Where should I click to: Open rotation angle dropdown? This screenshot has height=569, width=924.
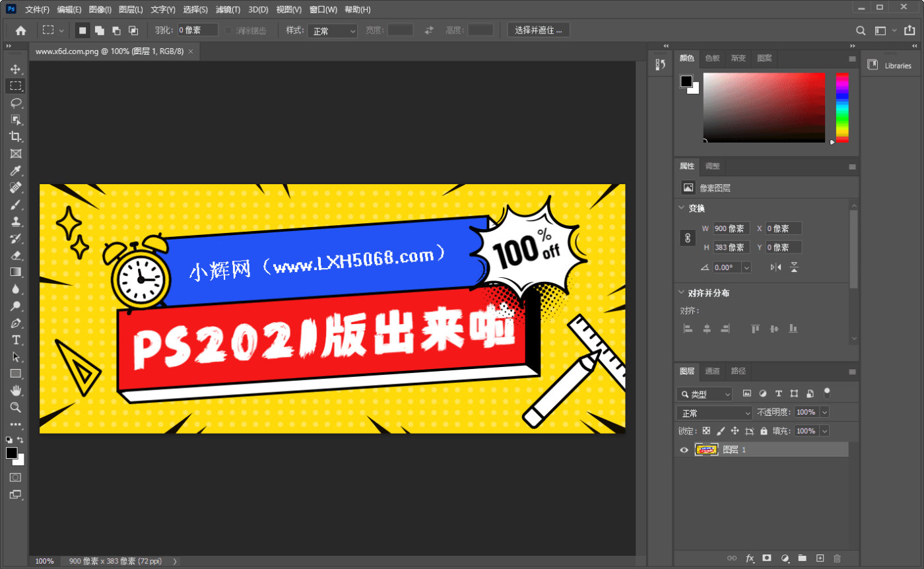coord(746,267)
